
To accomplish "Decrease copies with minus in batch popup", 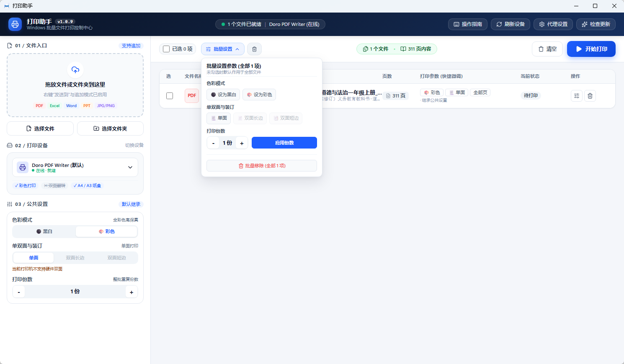I will [x=213, y=143].
